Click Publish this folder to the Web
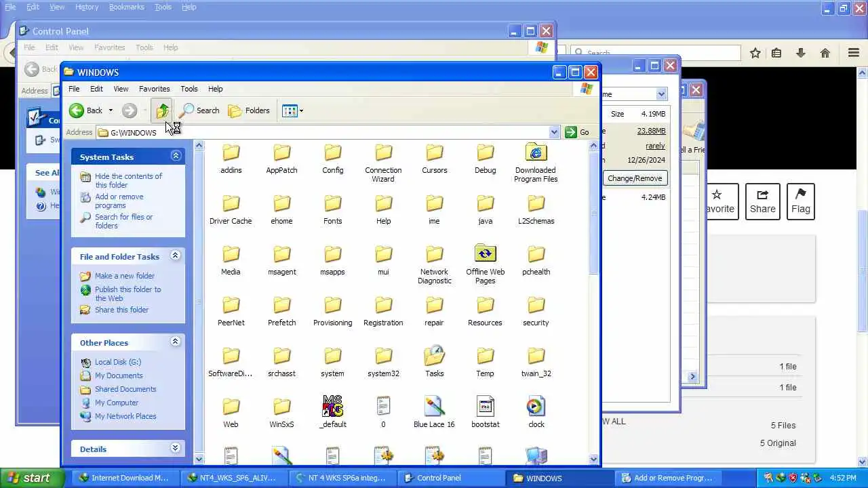 pos(127,293)
